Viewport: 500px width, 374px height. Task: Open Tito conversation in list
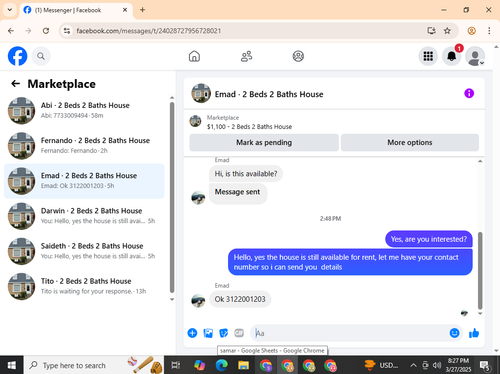[x=84, y=286]
